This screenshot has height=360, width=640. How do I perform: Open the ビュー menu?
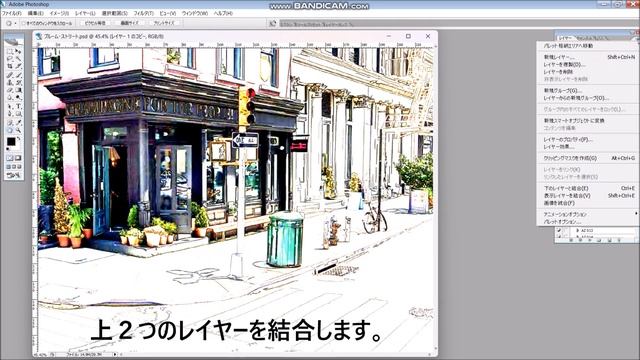click(167, 13)
